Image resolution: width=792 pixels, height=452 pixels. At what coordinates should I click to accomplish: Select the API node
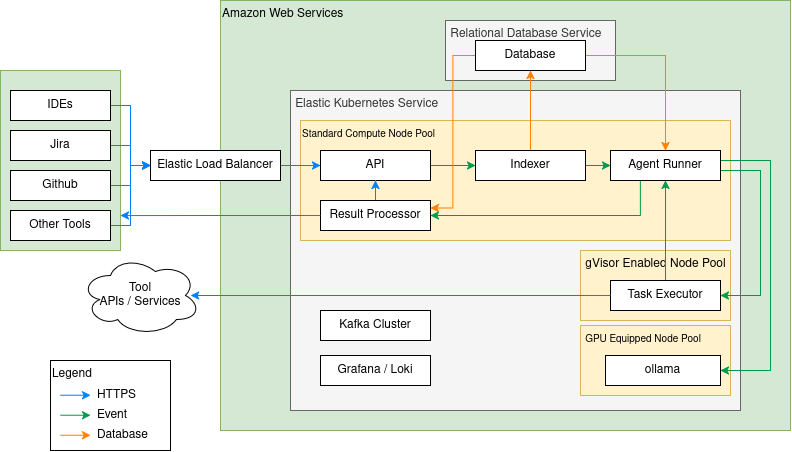pyautogui.click(x=375, y=165)
